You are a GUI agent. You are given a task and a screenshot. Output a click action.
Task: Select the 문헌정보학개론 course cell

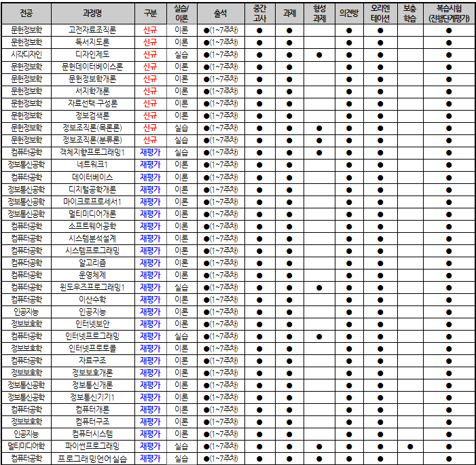click(92, 79)
